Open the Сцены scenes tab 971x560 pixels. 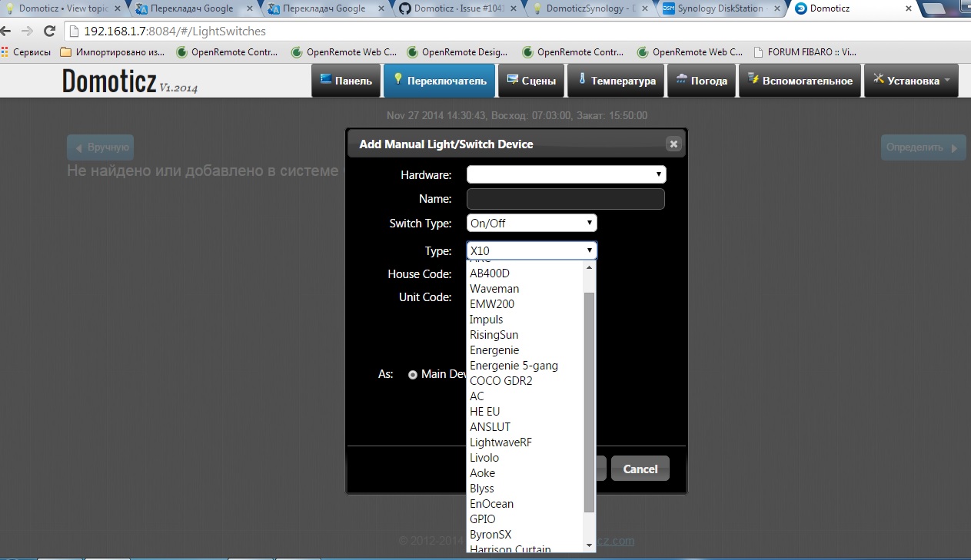click(x=531, y=81)
